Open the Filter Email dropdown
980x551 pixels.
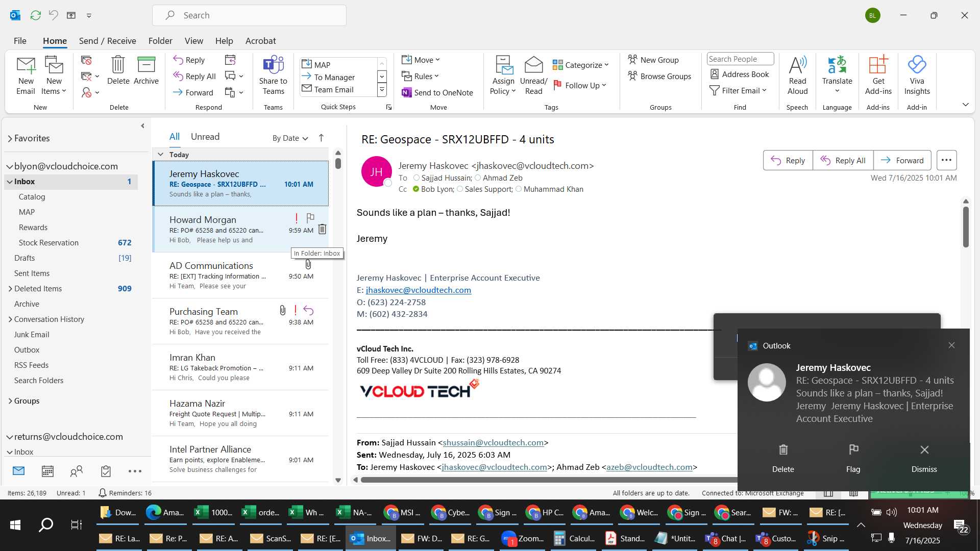738,90
